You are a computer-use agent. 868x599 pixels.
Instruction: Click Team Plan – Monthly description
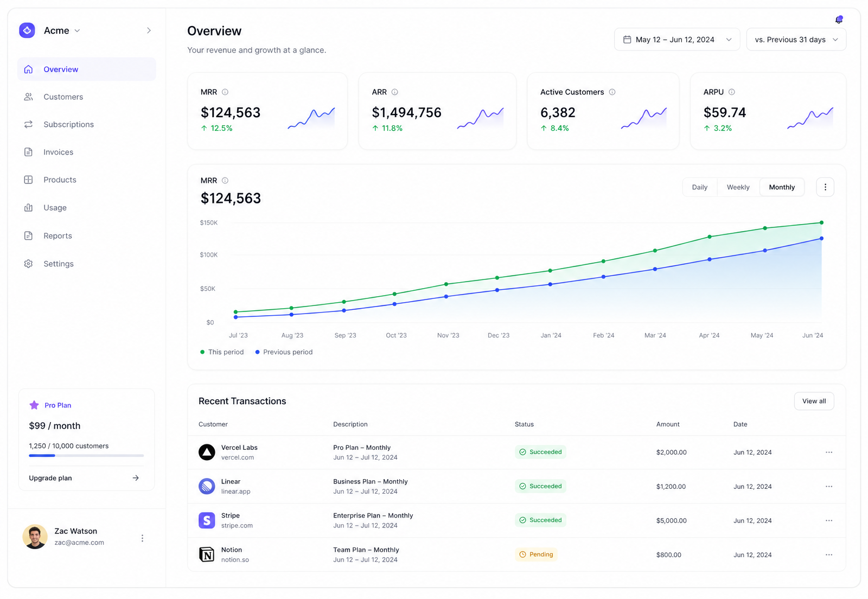pyautogui.click(x=366, y=550)
